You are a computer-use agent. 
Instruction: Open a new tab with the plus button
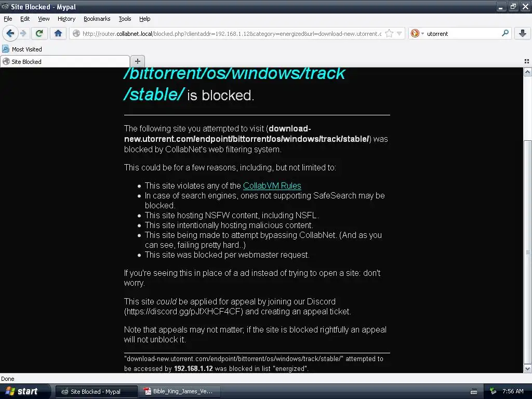coord(137,61)
